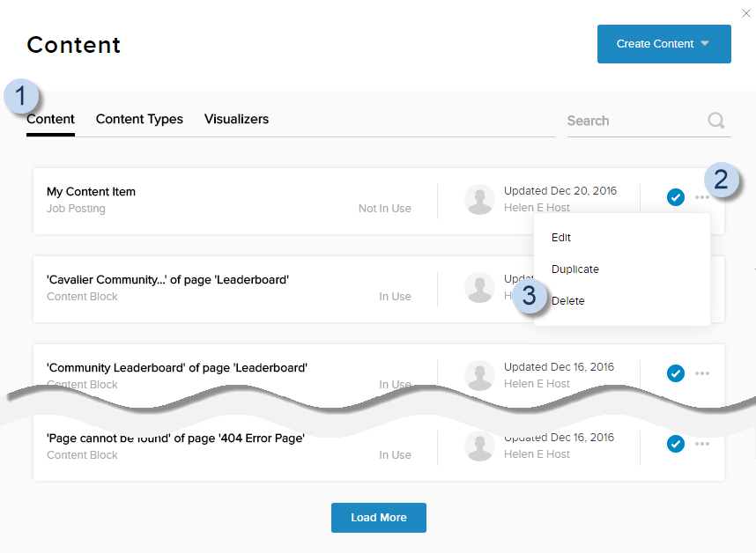
Task: Toggle published checkmark for 'Community Leaderboard'
Action: tap(676, 373)
